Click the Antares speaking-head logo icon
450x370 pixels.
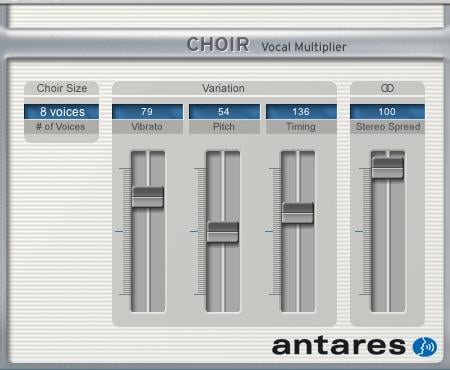point(425,347)
